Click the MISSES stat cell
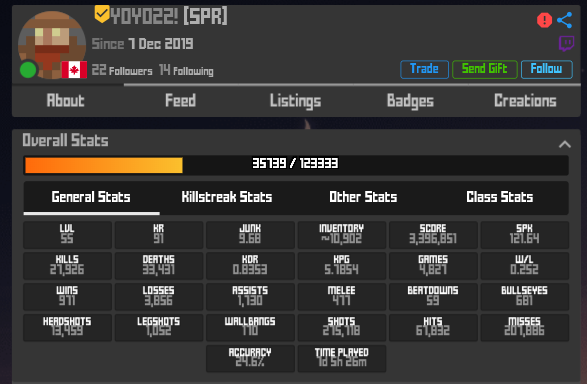This screenshot has width=587, height=384. pyautogui.click(x=524, y=327)
